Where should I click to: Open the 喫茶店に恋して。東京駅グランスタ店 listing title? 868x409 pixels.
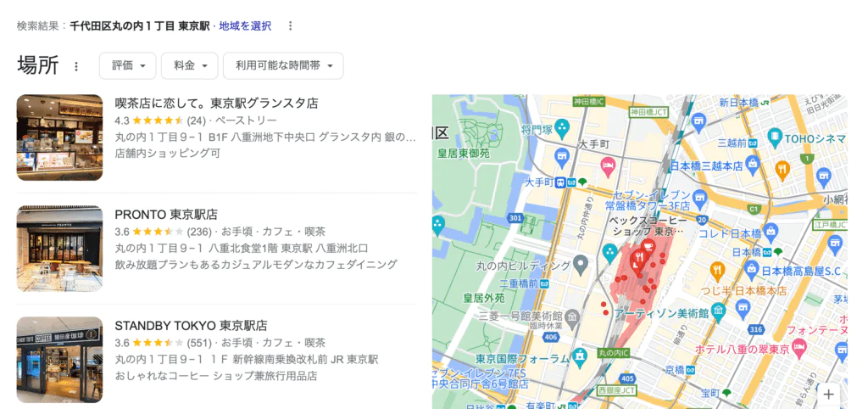216,103
